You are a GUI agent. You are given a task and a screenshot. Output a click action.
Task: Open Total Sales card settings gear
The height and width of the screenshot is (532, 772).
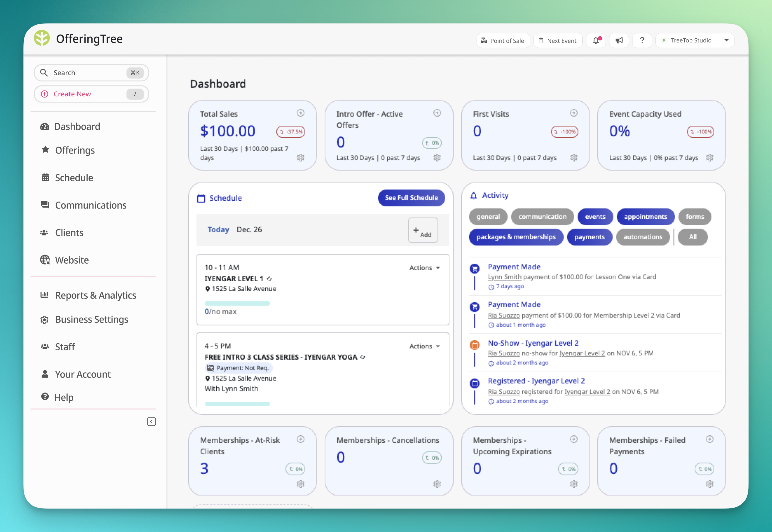(x=300, y=158)
